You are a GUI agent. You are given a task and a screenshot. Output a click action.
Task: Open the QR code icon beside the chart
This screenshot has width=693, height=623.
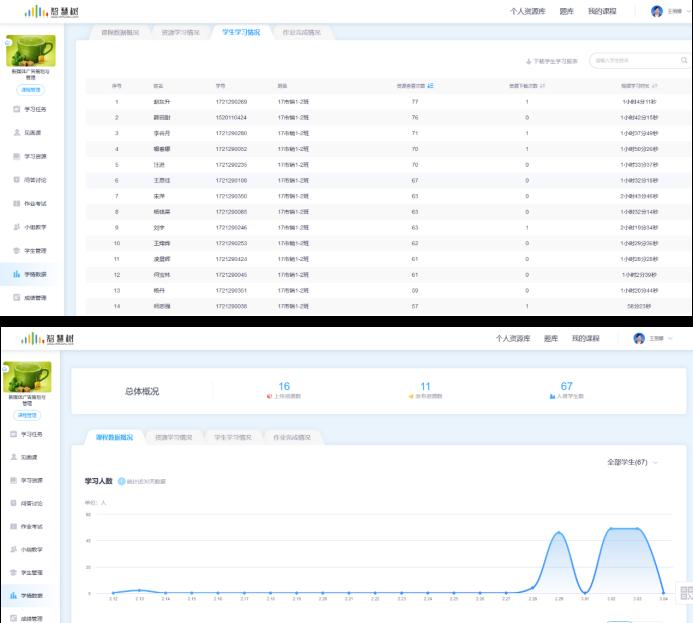[x=685, y=593]
